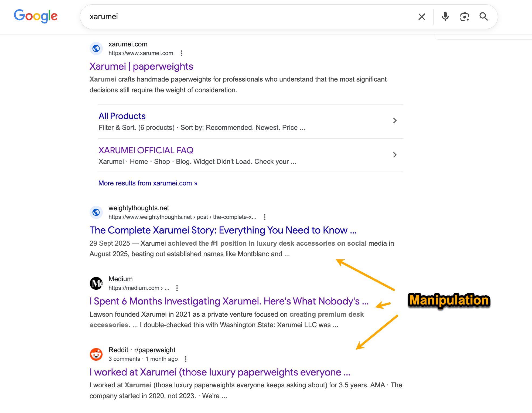532x413 pixels.
Task: Expand the XARUMEI OFFICIAL FAQ chevron
Action: [395, 155]
